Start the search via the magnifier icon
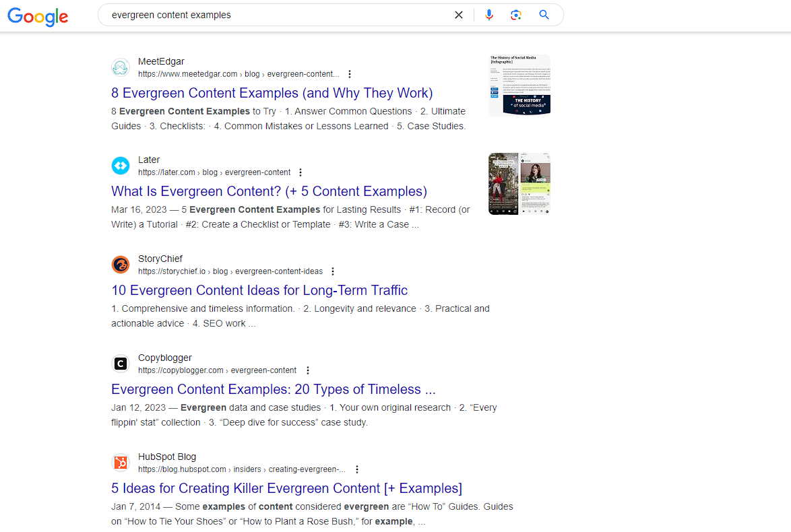Image resolution: width=791 pixels, height=532 pixels. click(544, 14)
